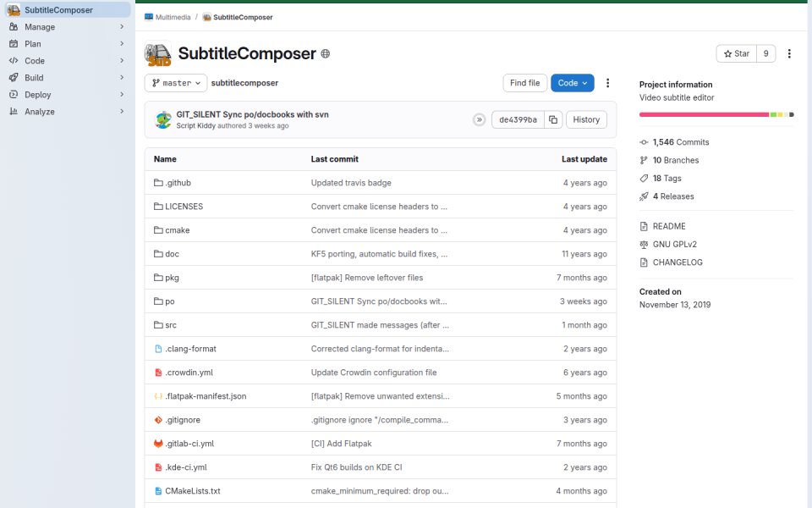Copy commit SHA de4399ba with copy icon

(x=553, y=119)
